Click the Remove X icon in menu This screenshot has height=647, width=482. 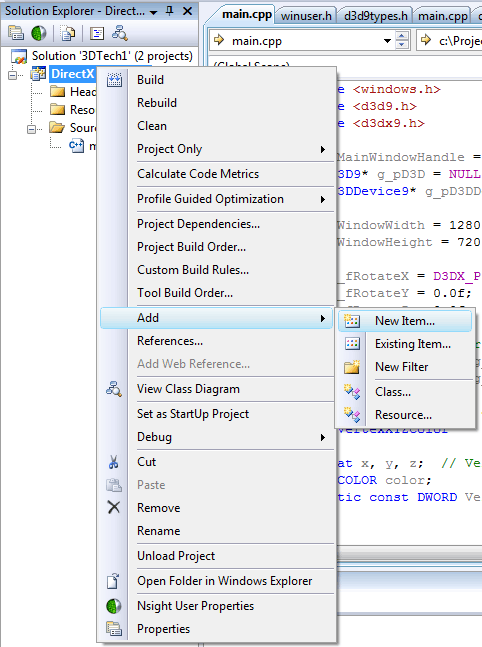[x=114, y=508]
